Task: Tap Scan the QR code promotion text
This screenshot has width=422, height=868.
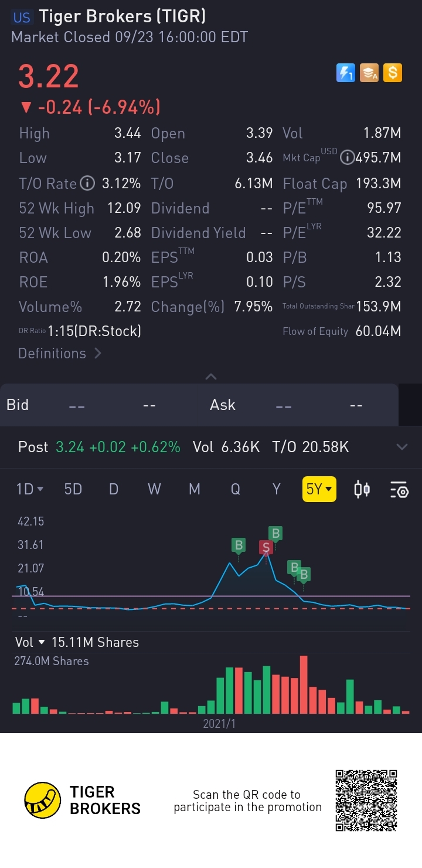Action: click(x=247, y=801)
